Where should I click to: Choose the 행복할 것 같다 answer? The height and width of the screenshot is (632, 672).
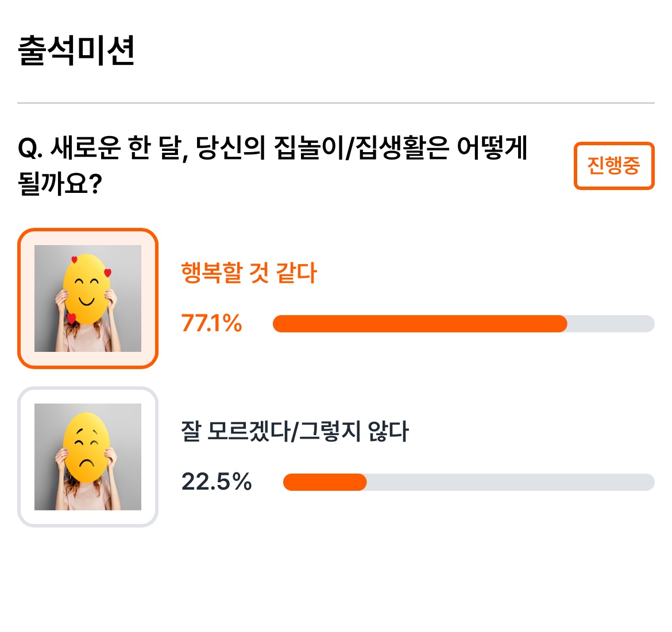(x=249, y=273)
